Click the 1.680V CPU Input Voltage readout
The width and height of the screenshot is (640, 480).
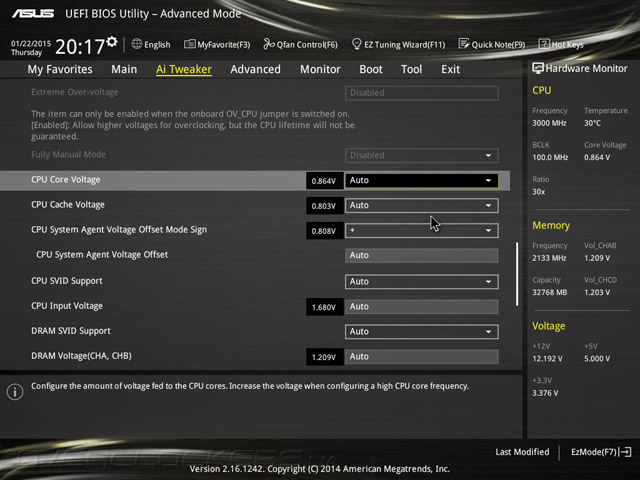coord(324,307)
